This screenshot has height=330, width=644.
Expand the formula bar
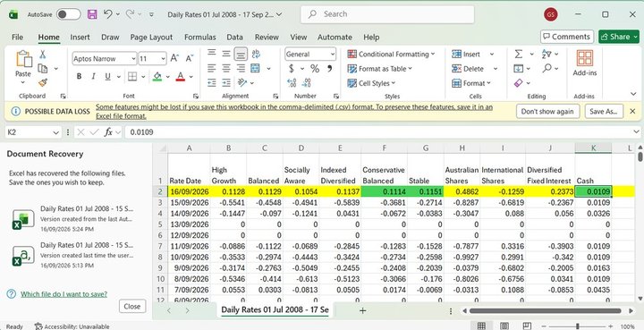[636, 132]
